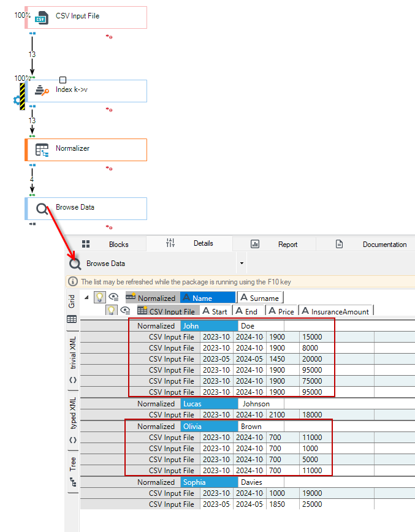Click the InsuranceAmount column header
This screenshot has height=532, width=415.
tap(335, 311)
